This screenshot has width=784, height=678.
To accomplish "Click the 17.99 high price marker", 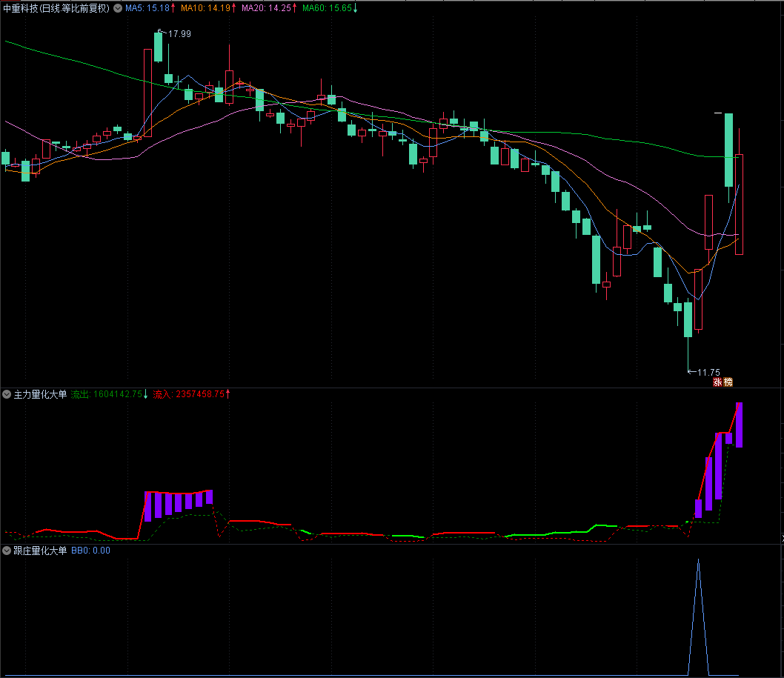I will pos(179,34).
